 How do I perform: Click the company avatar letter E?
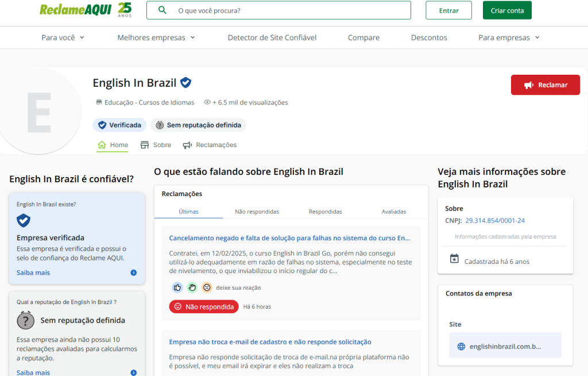point(39,112)
